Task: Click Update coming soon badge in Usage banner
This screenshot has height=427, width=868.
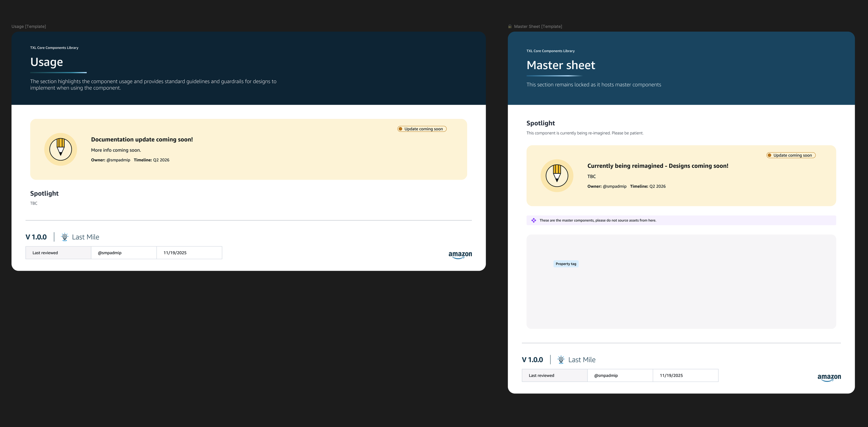Action: click(422, 129)
